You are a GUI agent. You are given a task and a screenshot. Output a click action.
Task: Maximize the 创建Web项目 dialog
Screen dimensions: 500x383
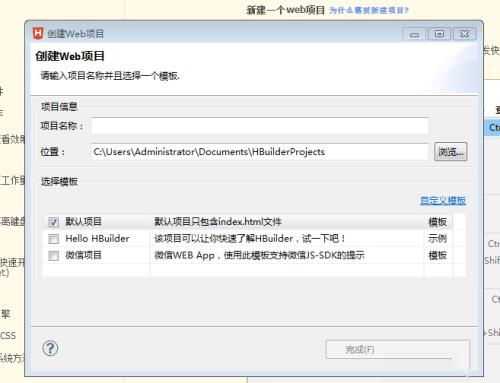[439, 34]
